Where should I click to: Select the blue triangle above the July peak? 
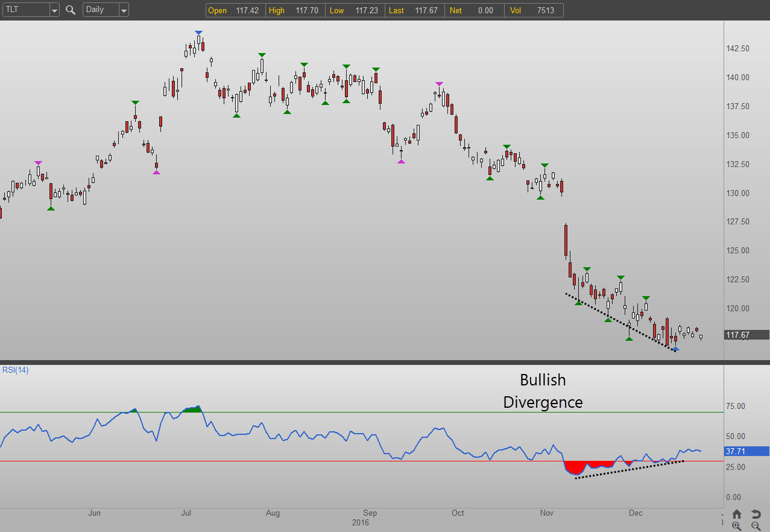click(198, 33)
